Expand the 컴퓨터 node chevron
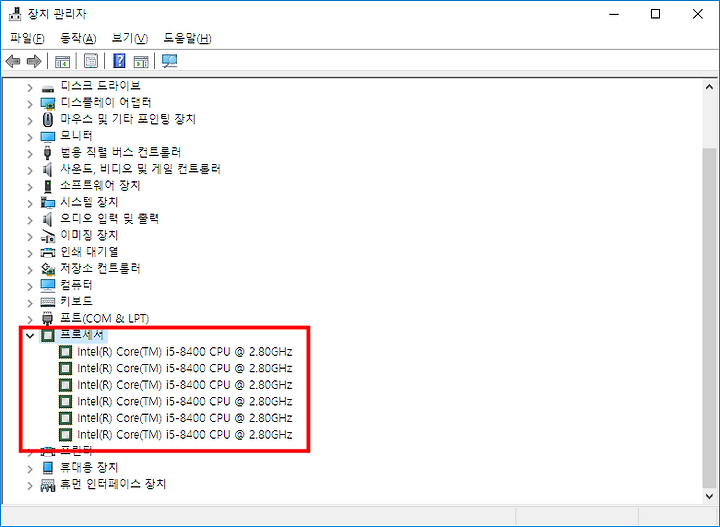Image resolution: width=720 pixels, height=527 pixels. [x=30, y=286]
